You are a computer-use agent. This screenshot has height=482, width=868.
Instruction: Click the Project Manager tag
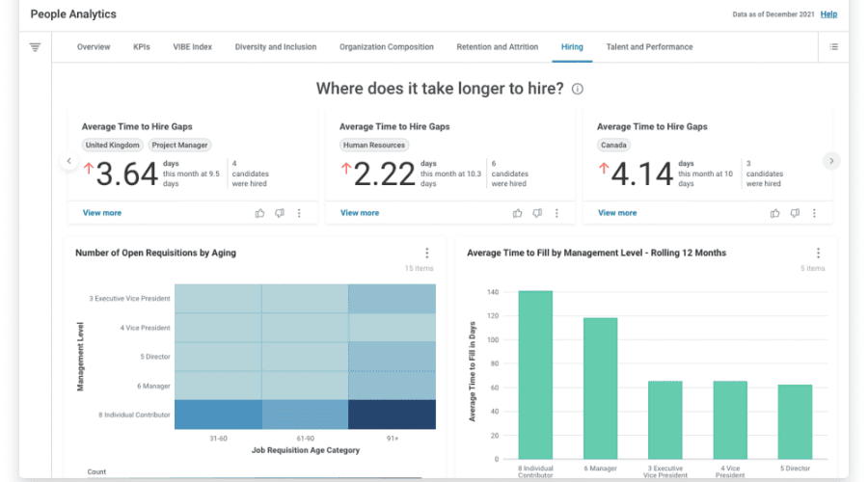click(180, 145)
